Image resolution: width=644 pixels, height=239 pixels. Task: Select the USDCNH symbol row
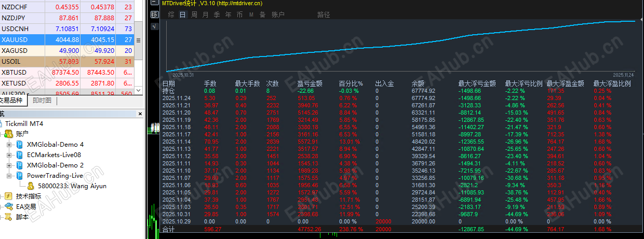pos(68,29)
